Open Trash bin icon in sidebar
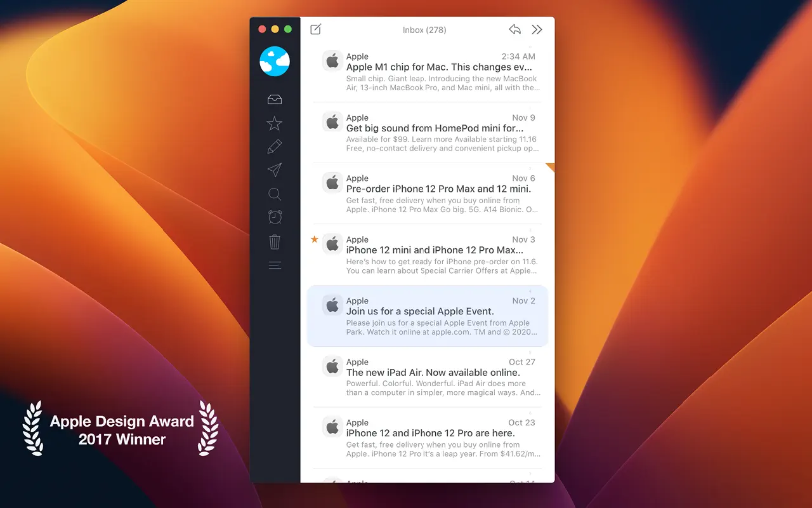The image size is (812, 508). [x=275, y=241]
